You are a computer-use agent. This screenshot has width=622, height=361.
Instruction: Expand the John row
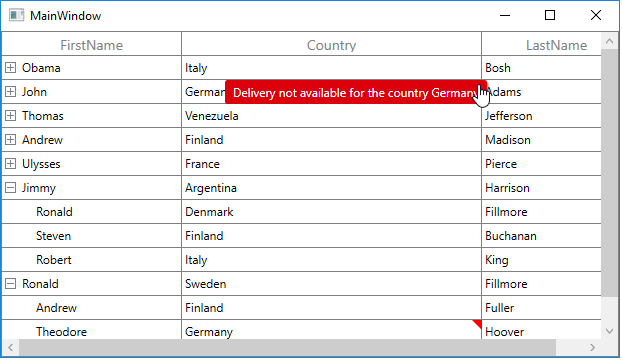tap(11, 92)
